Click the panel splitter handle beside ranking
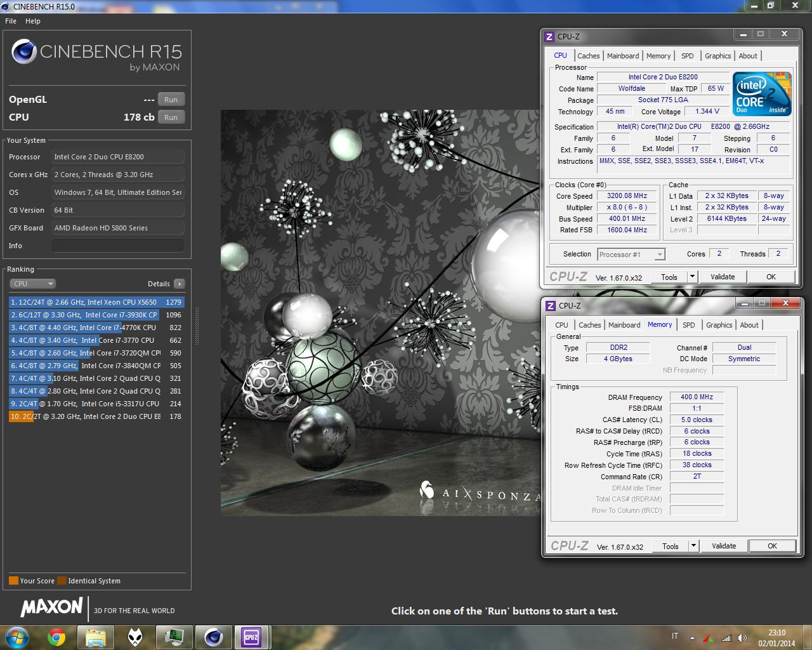The width and height of the screenshot is (812, 650). pos(197,327)
